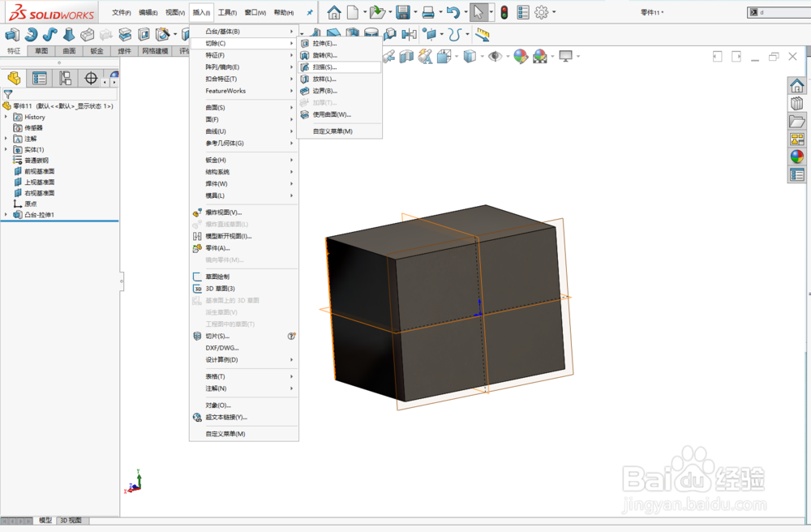
Task: Click the File Properties list icon
Action: 523,12
